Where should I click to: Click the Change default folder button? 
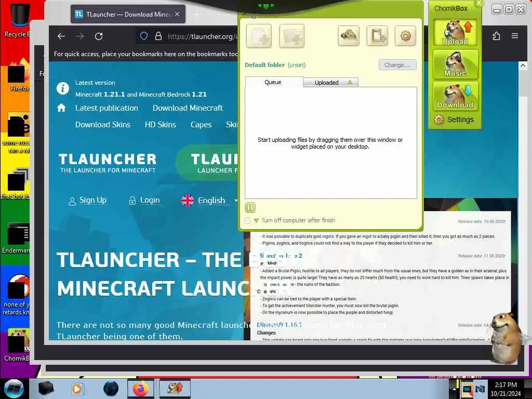[x=397, y=65]
